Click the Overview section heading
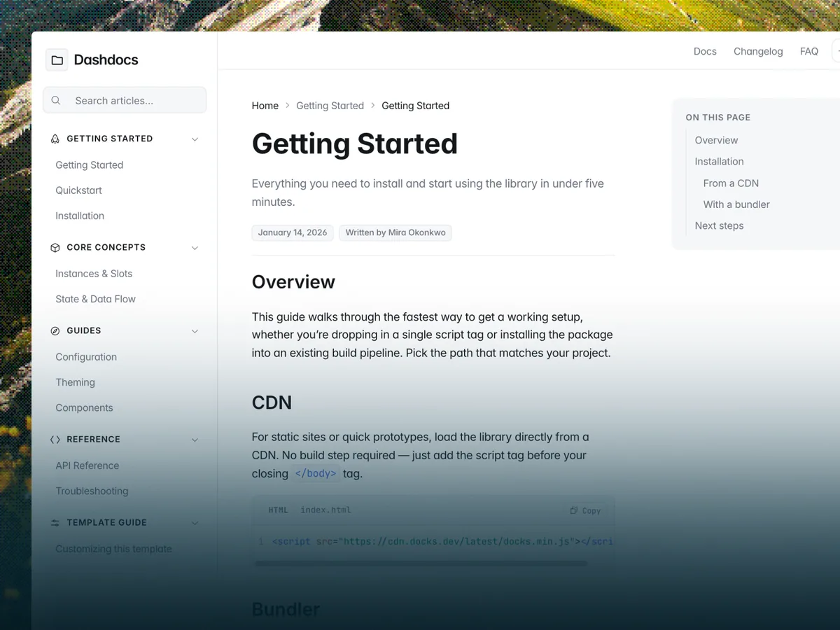This screenshot has width=840, height=630. 293,281
